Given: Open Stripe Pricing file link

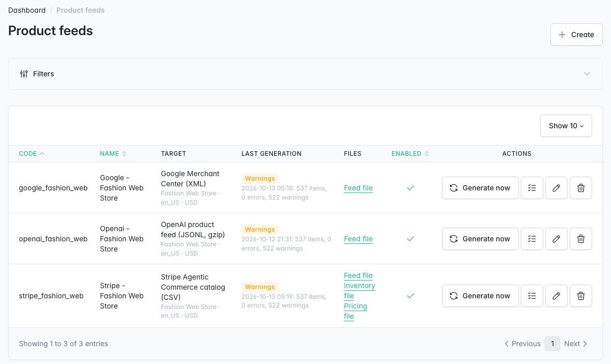Looking at the screenshot, I should pyautogui.click(x=355, y=311).
